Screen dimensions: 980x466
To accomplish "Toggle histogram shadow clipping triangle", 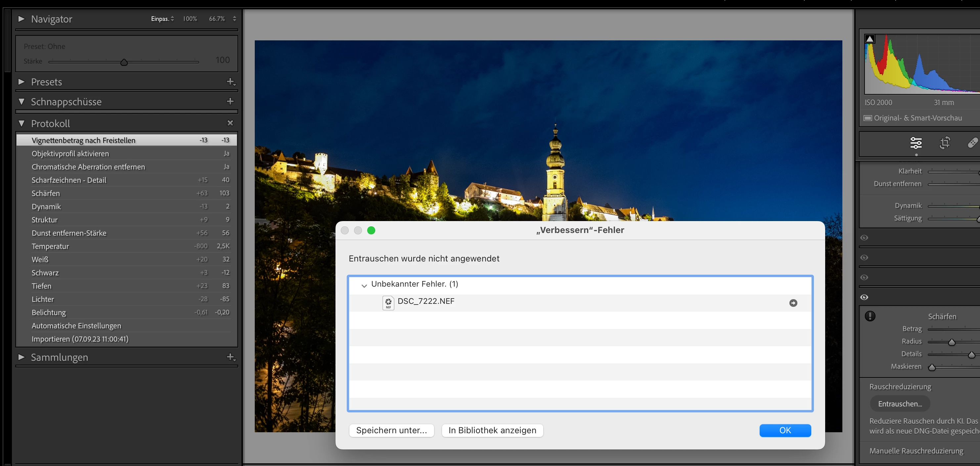I will pyautogui.click(x=870, y=39).
